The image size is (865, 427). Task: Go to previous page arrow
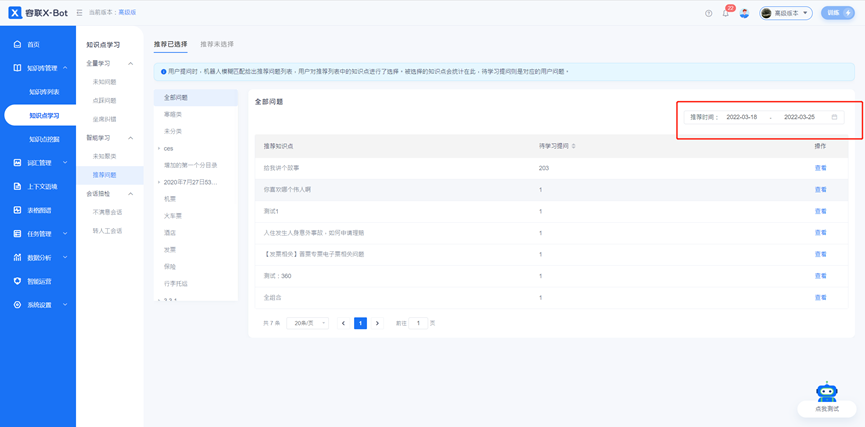pyautogui.click(x=343, y=323)
